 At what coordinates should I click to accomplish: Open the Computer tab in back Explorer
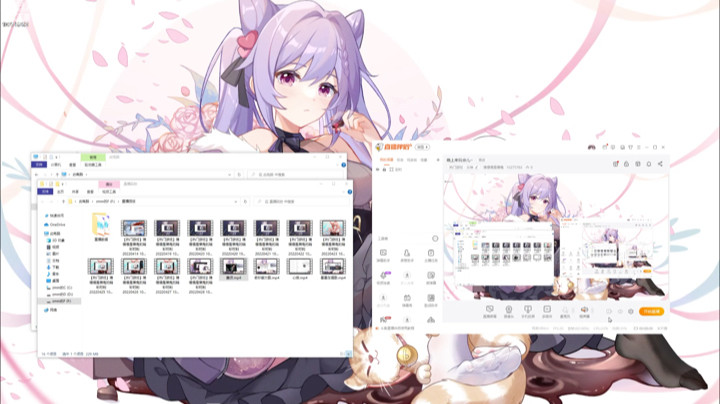tap(56, 164)
